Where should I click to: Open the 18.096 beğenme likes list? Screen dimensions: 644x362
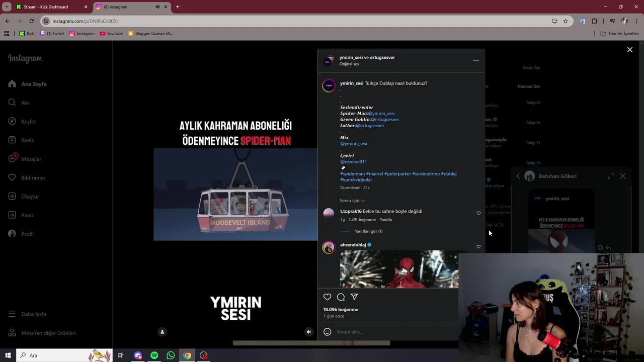coord(341,310)
